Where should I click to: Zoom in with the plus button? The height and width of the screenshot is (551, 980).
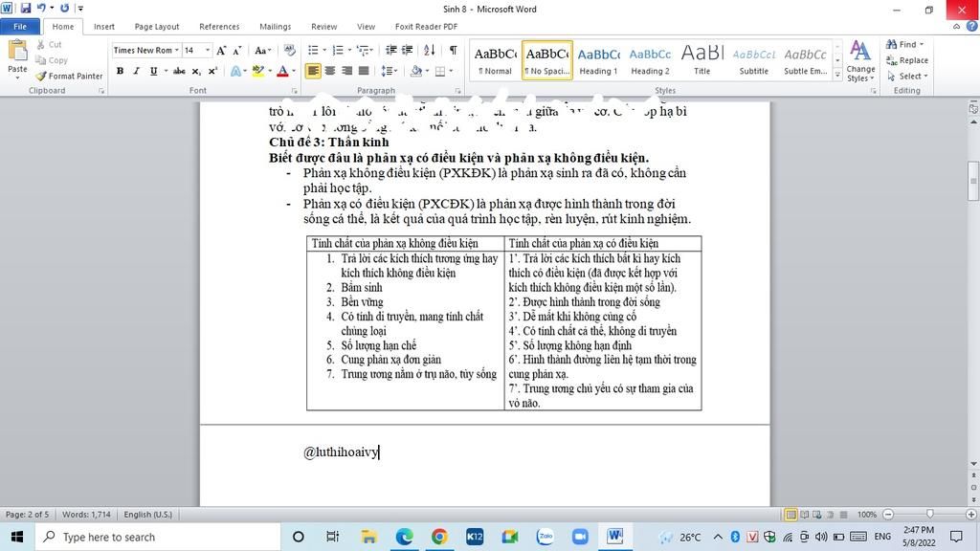click(x=970, y=514)
